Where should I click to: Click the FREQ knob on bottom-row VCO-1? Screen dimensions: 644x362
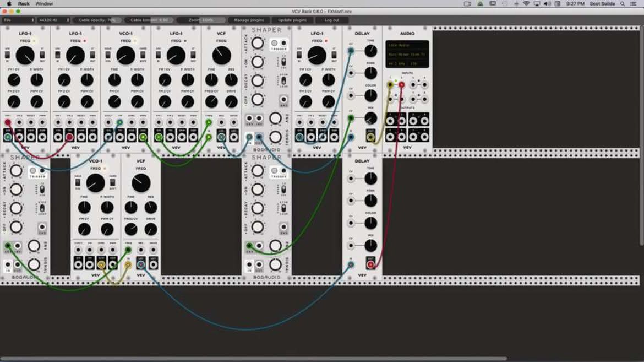pos(95,183)
